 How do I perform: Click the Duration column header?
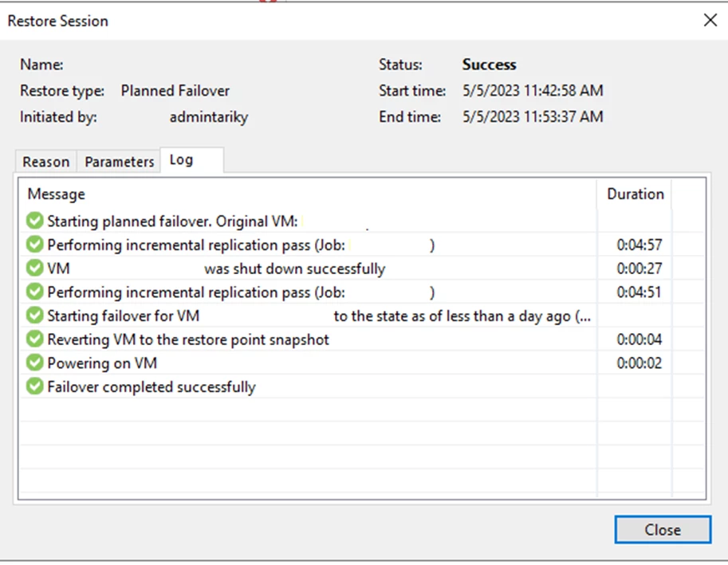636,194
